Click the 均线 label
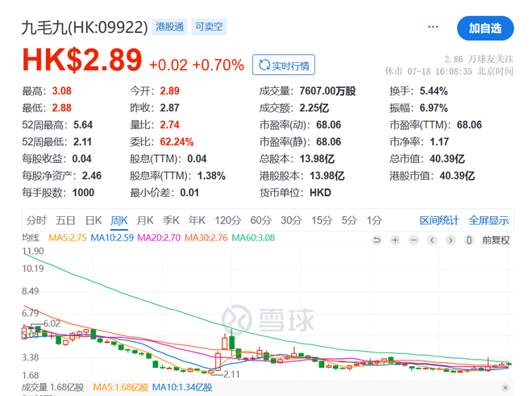The width and height of the screenshot is (532, 396). (31, 238)
